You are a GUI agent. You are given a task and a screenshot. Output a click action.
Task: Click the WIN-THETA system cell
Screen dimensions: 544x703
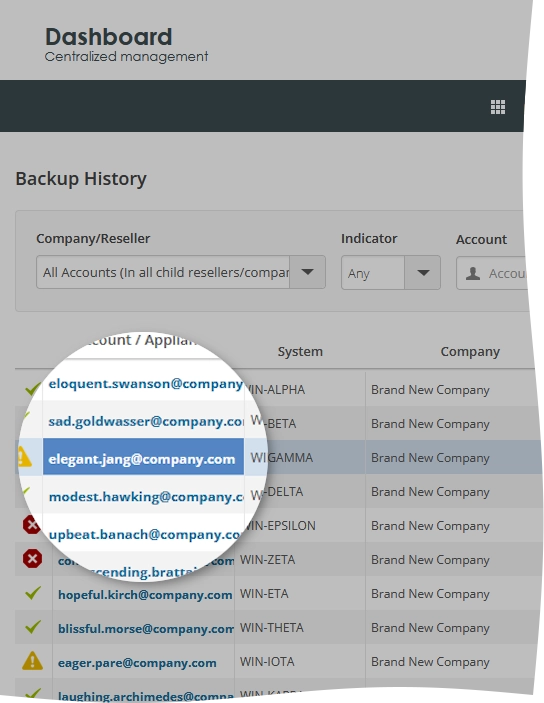[x=272, y=628]
